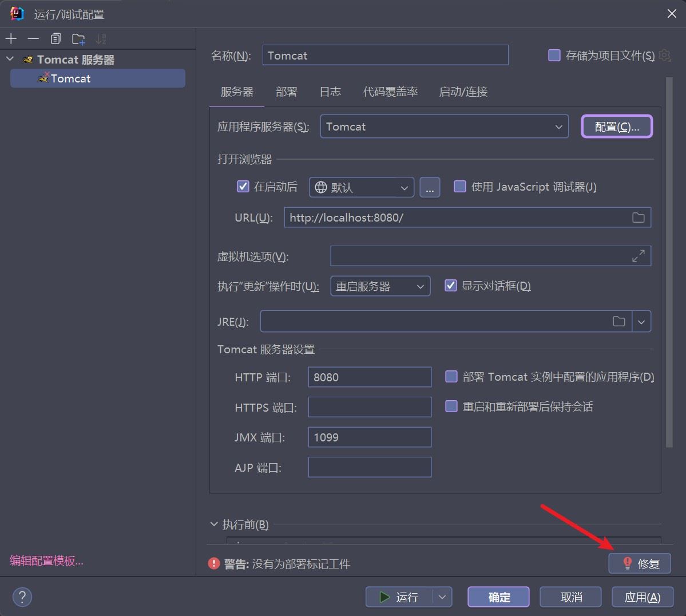686x616 pixels.
Task: Switch to the 服务器 tab
Action: click(x=237, y=92)
